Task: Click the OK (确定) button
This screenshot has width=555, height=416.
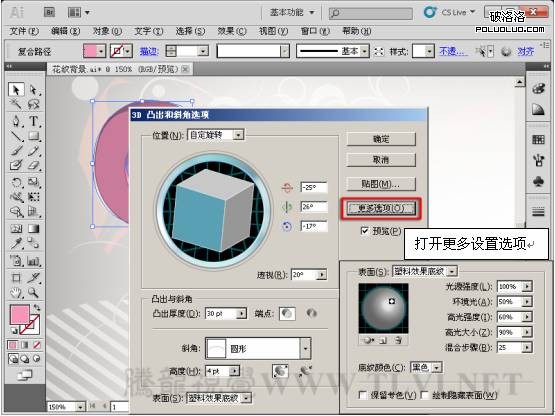Action: coord(381,139)
